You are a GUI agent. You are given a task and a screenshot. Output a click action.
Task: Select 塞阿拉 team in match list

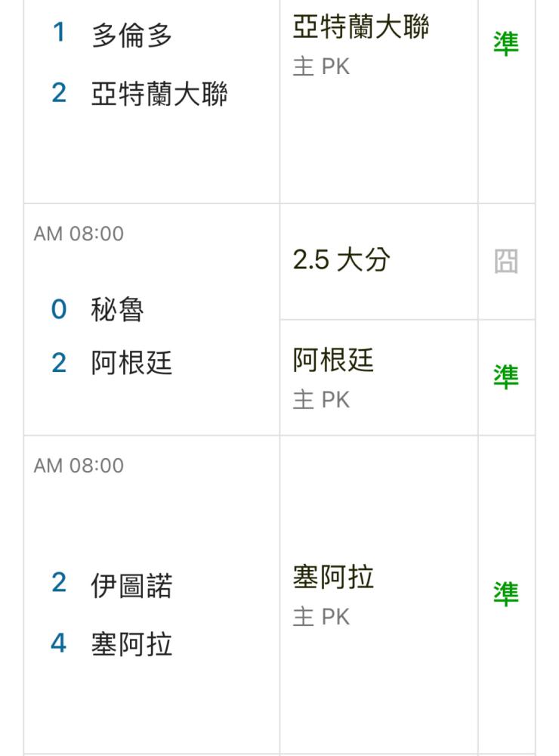click(x=131, y=643)
